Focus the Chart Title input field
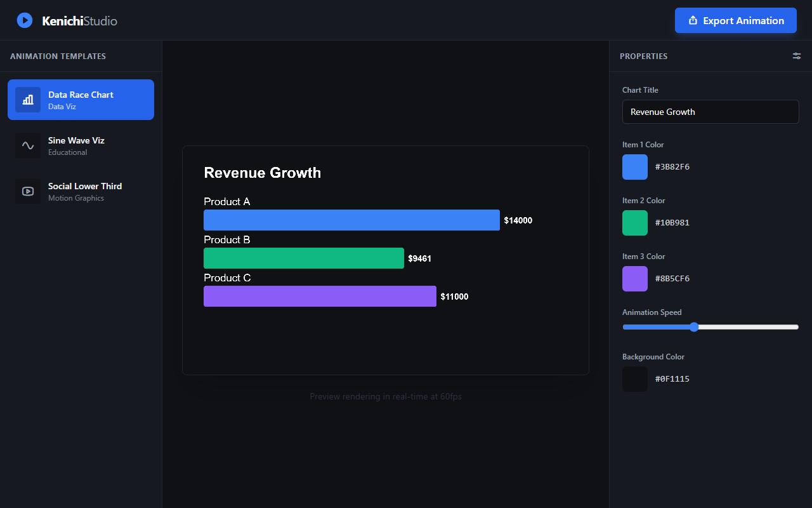This screenshot has width=812, height=508. pos(710,112)
